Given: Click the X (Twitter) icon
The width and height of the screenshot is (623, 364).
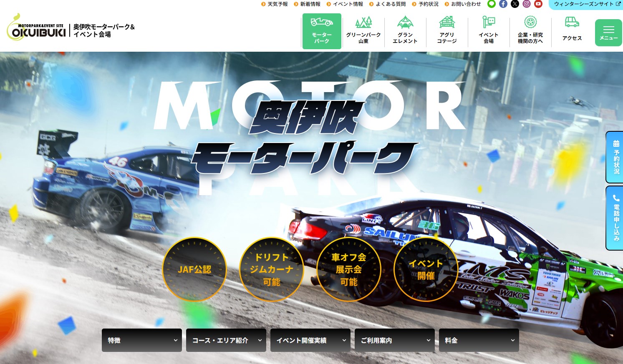Looking at the screenshot, I should coord(515,4).
